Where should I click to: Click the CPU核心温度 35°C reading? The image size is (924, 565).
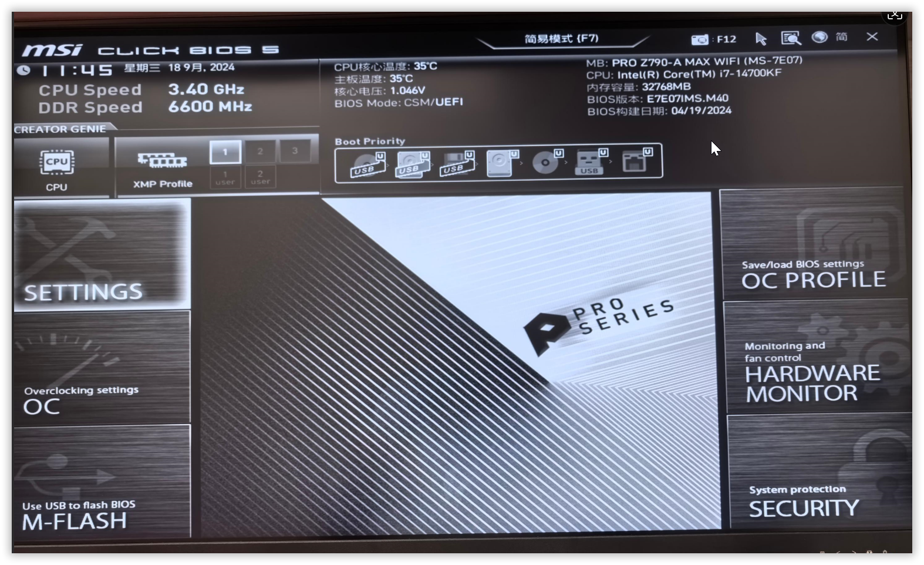386,66
